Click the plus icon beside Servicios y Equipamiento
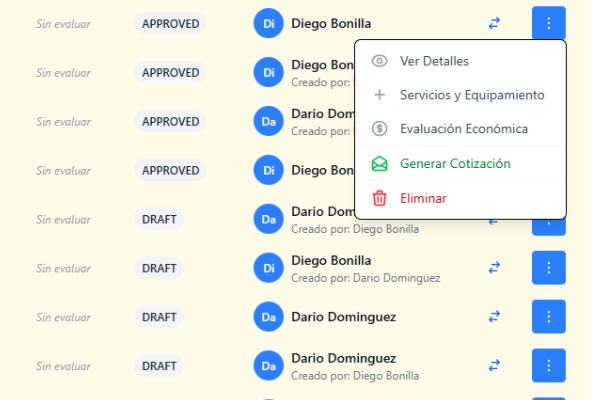 point(379,95)
